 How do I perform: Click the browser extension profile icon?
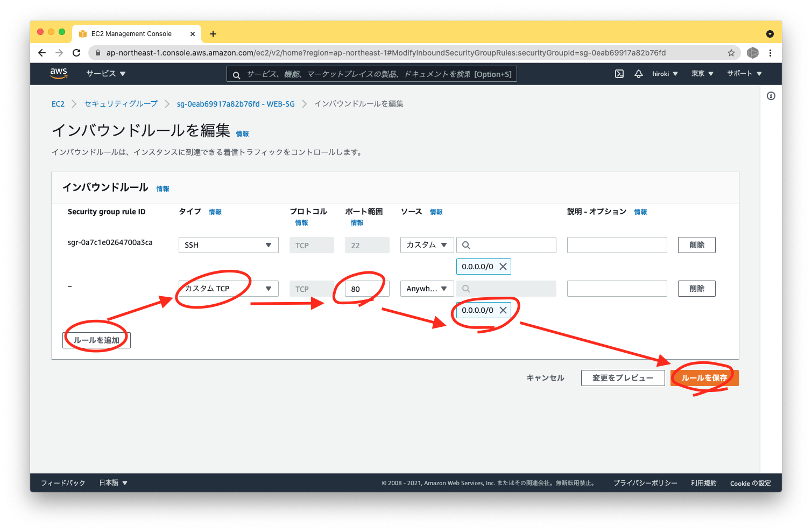point(753,53)
